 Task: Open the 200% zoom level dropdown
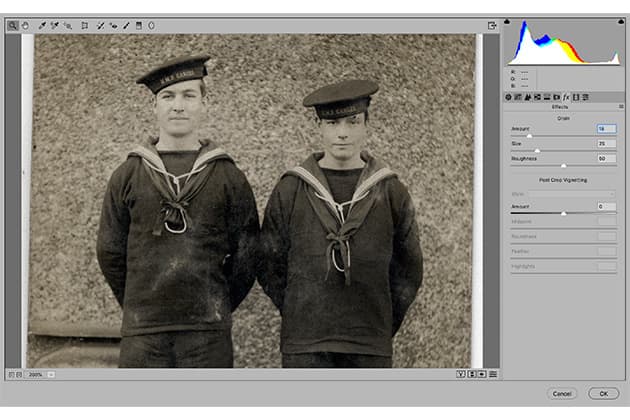coord(41,374)
